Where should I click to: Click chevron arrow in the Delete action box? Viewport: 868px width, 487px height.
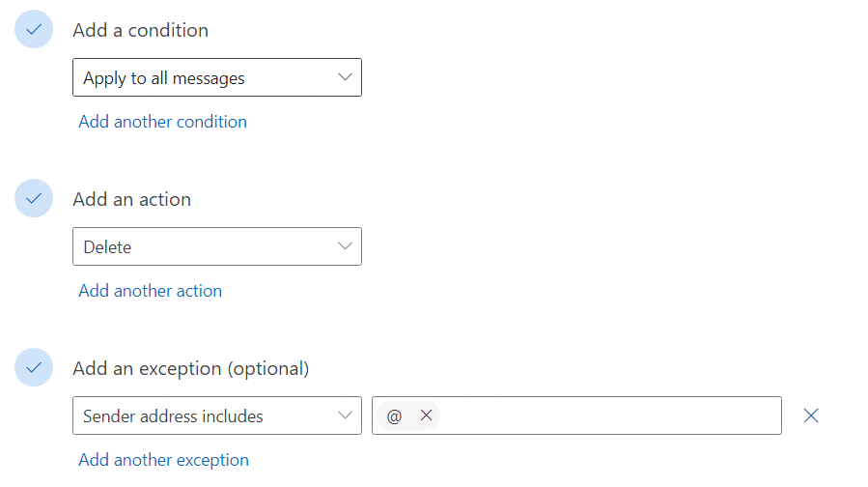(345, 246)
